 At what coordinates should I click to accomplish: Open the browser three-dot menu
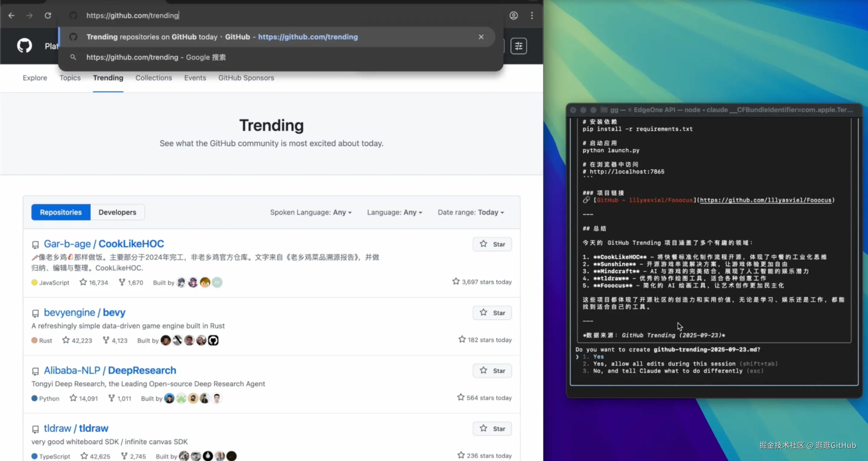[532, 15]
